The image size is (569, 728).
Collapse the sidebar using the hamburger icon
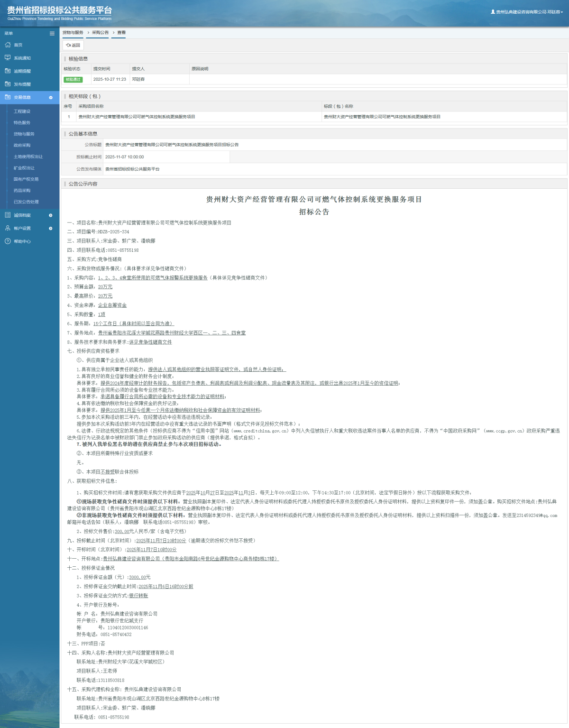coord(52,33)
